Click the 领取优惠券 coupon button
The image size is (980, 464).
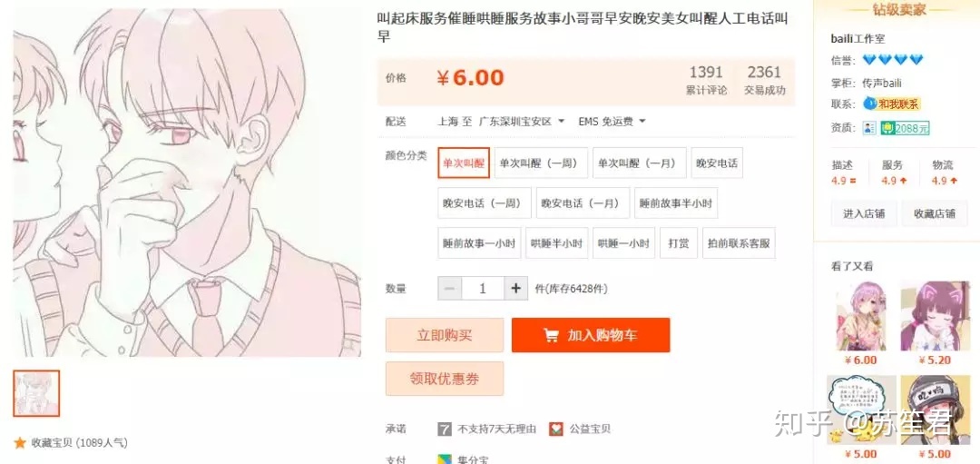(445, 379)
